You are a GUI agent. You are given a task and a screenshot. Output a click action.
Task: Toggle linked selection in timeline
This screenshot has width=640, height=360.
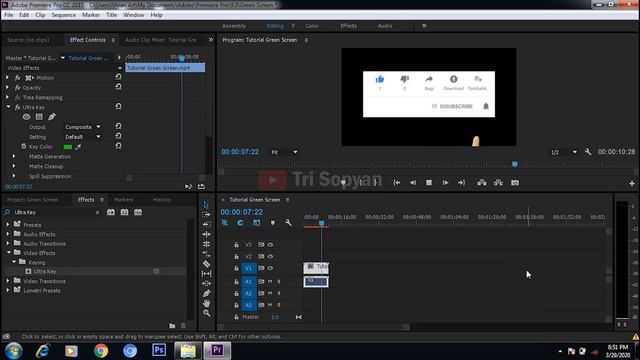pyautogui.click(x=256, y=223)
